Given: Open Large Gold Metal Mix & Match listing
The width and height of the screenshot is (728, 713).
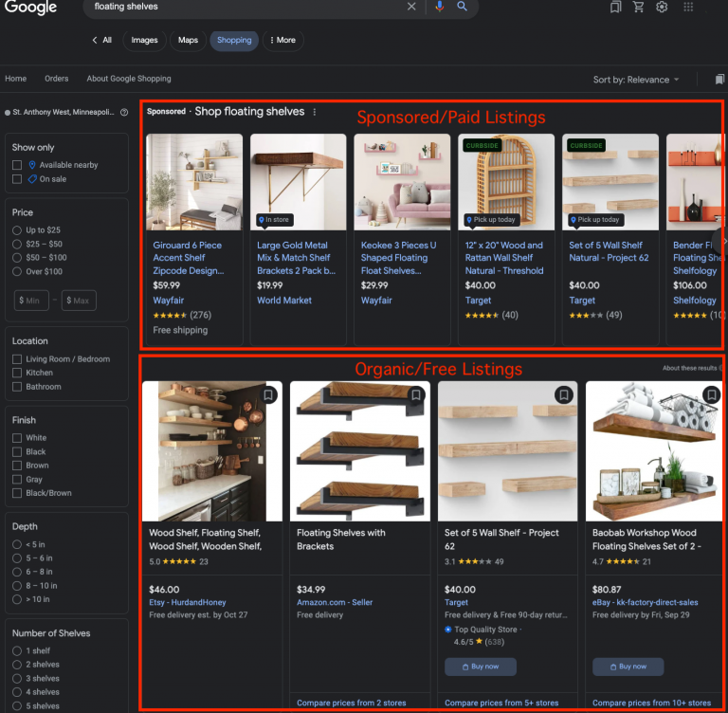Looking at the screenshot, I should point(296,258).
